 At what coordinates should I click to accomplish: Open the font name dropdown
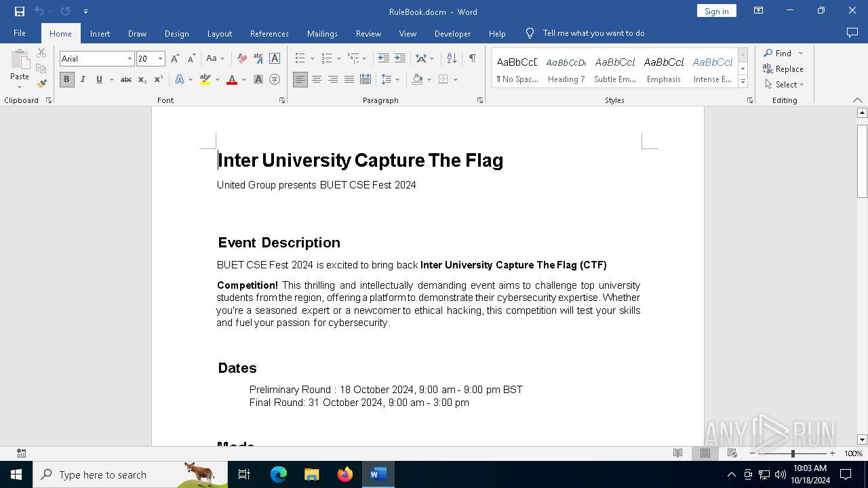pos(130,59)
